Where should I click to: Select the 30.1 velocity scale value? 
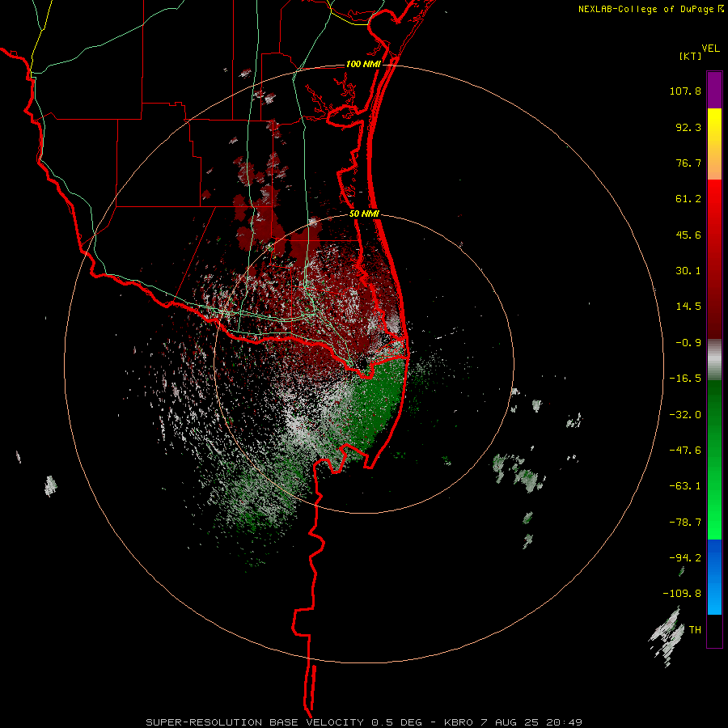[x=688, y=271]
